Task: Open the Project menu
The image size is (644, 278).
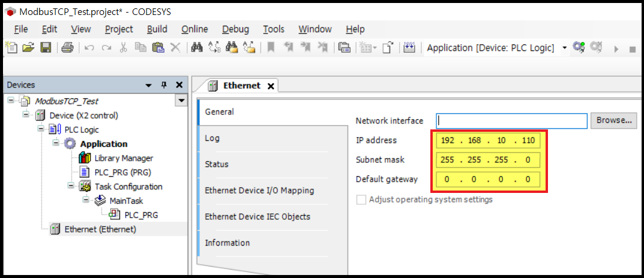Action: click(119, 29)
